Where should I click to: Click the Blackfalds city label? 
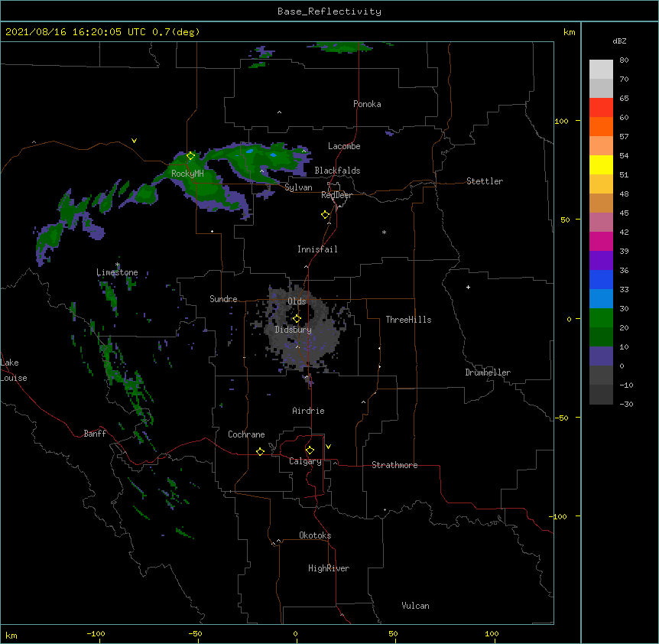[337, 171]
